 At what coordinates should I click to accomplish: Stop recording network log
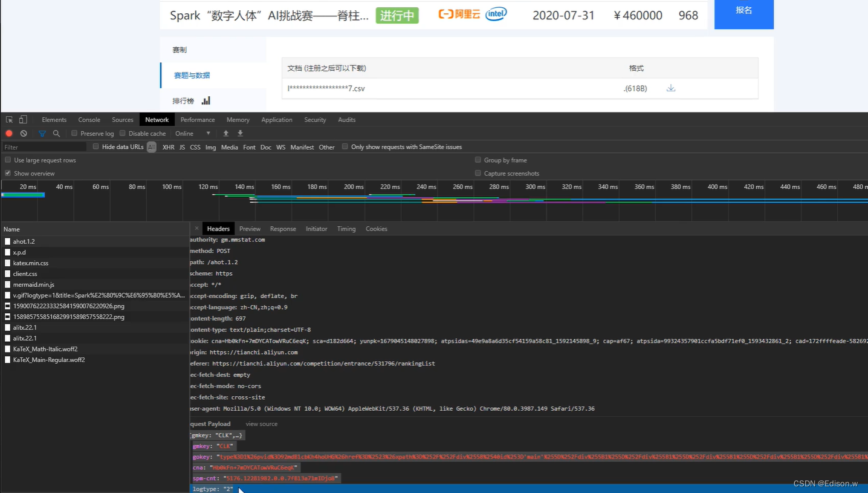point(9,133)
